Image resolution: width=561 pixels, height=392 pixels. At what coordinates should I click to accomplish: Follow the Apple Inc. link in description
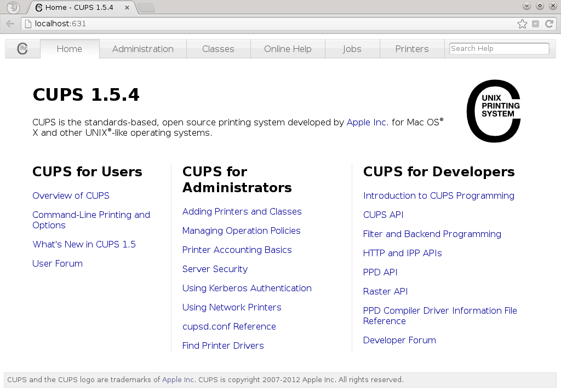tap(368, 122)
